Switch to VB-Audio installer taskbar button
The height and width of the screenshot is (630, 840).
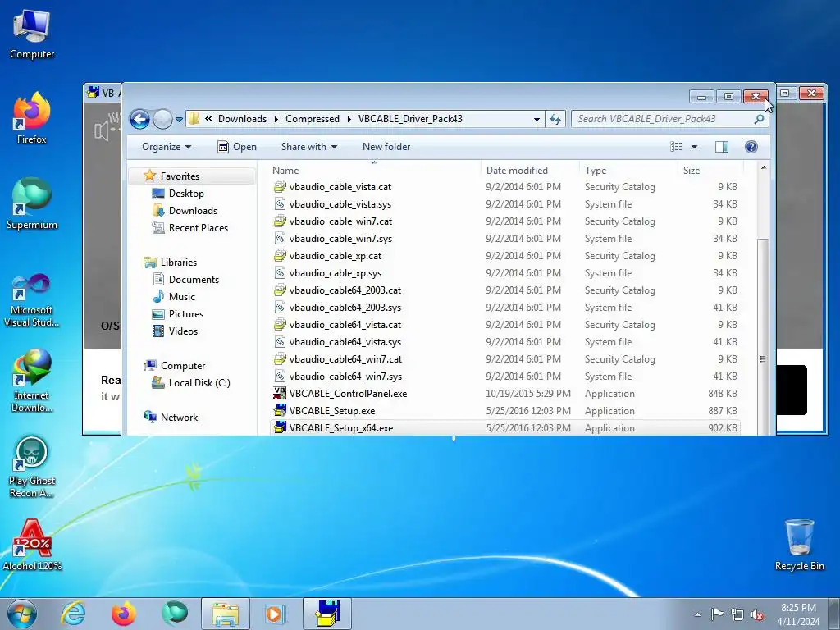pos(326,614)
